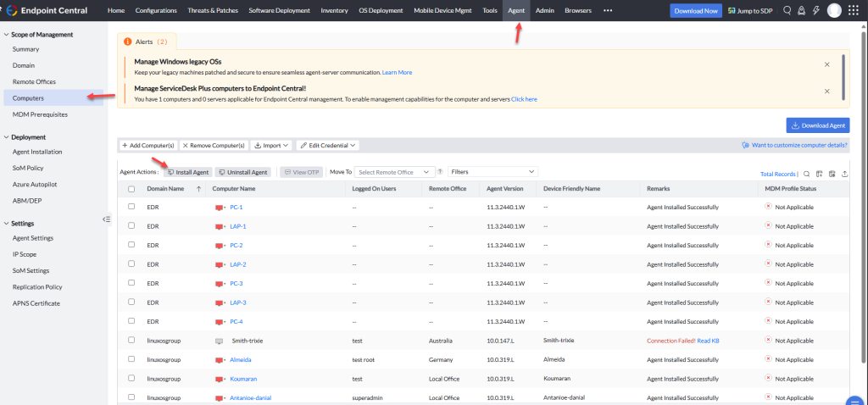868x405 pixels.
Task: Click the grey monitor icon for Smith-trixie
Action: [220, 341]
